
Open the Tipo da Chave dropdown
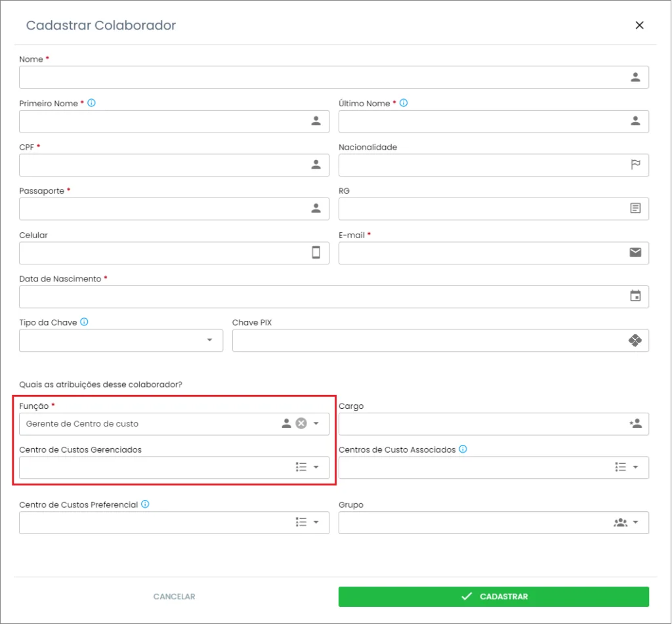point(209,340)
